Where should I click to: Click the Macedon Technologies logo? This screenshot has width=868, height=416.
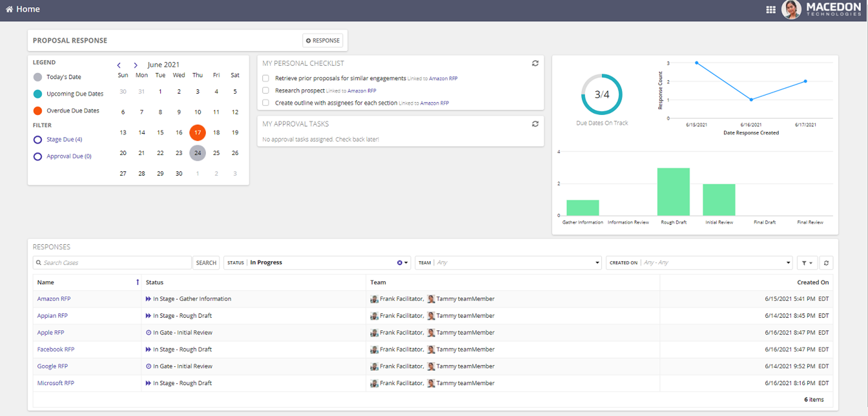pos(833,9)
